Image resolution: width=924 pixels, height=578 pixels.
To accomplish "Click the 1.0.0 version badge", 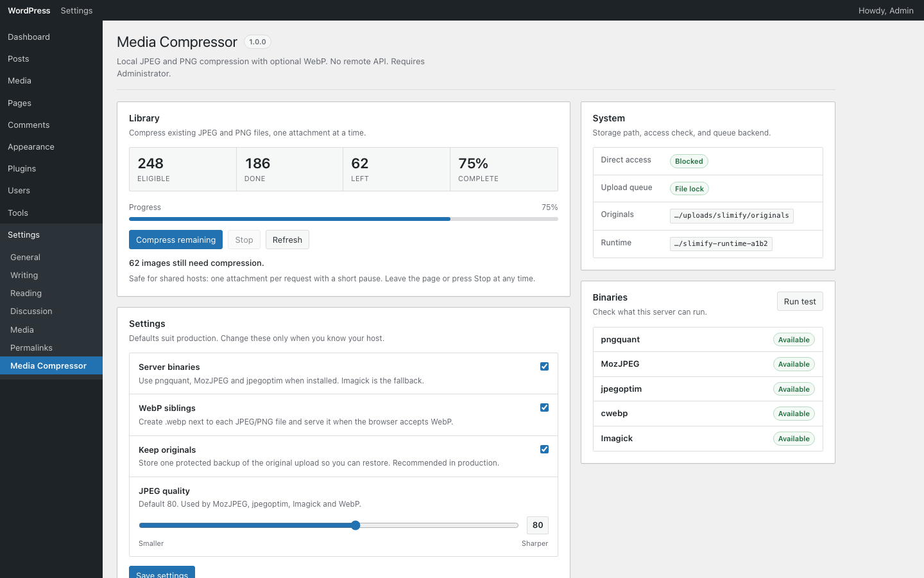I will point(257,42).
